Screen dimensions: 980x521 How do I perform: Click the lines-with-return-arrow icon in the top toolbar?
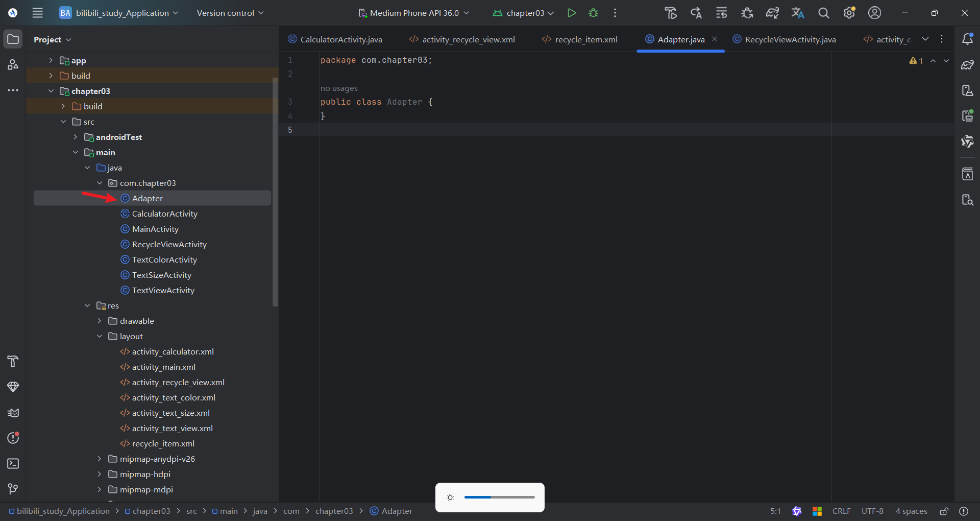pos(721,13)
